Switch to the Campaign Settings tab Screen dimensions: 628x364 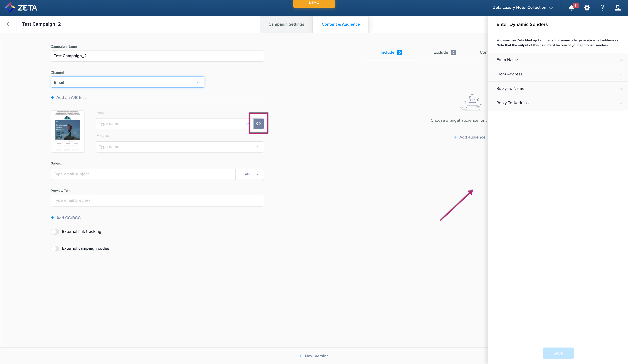(x=286, y=24)
